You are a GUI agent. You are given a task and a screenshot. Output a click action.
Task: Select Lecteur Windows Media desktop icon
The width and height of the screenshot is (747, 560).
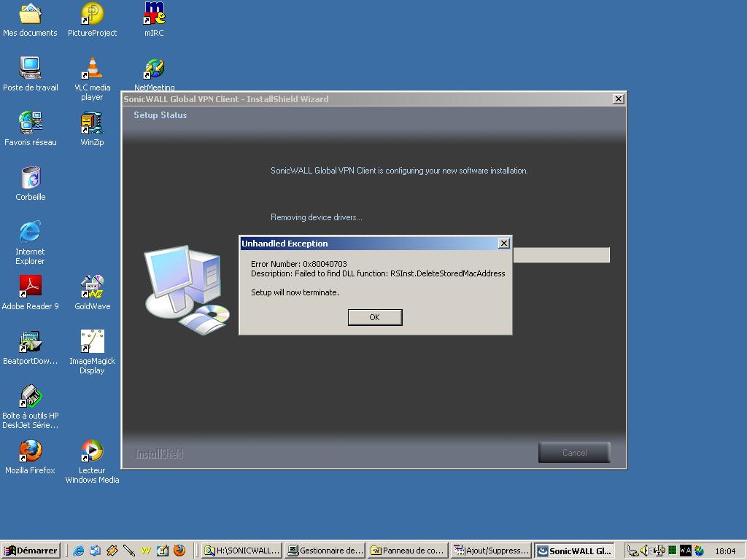(x=92, y=462)
